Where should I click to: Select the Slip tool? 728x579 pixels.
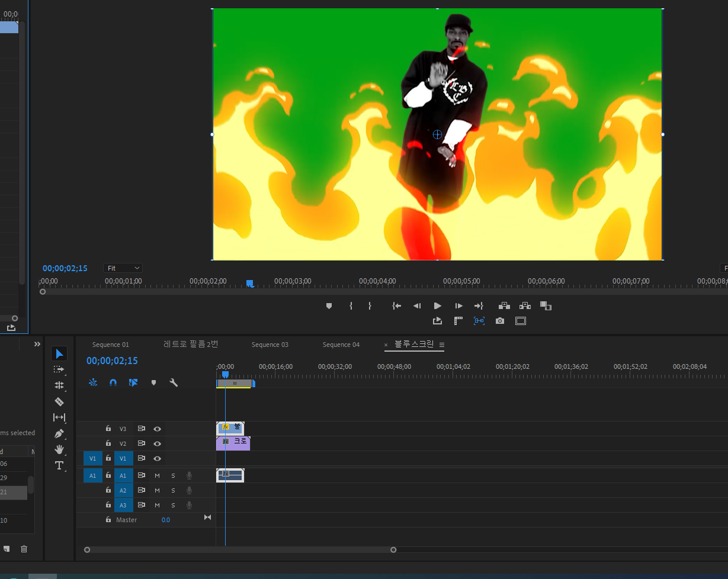click(59, 417)
